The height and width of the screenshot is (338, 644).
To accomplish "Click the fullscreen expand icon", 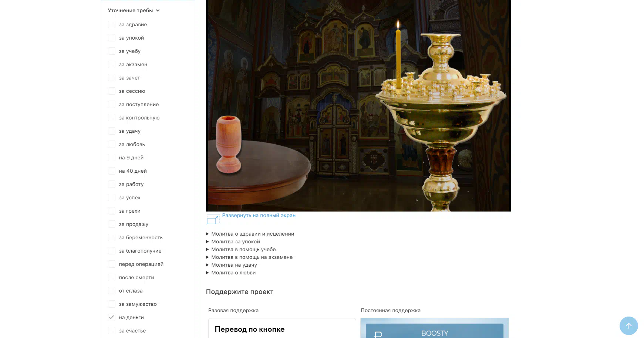I will tap(213, 219).
